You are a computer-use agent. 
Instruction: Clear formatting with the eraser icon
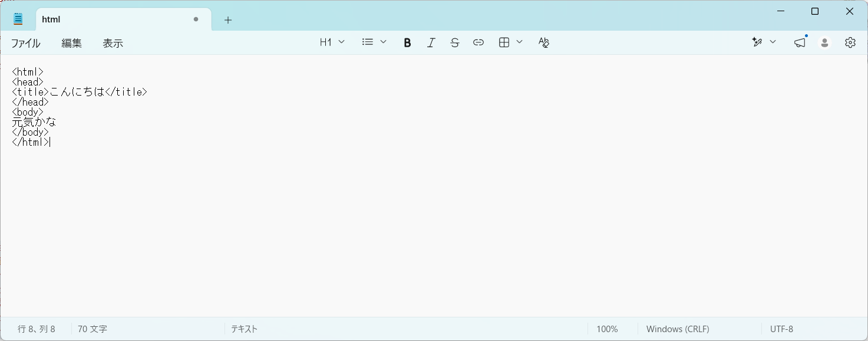tap(544, 42)
